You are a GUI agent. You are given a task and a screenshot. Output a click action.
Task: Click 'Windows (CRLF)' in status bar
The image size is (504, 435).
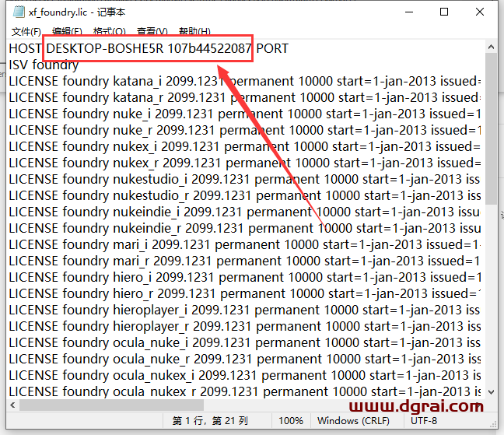(353, 421)
